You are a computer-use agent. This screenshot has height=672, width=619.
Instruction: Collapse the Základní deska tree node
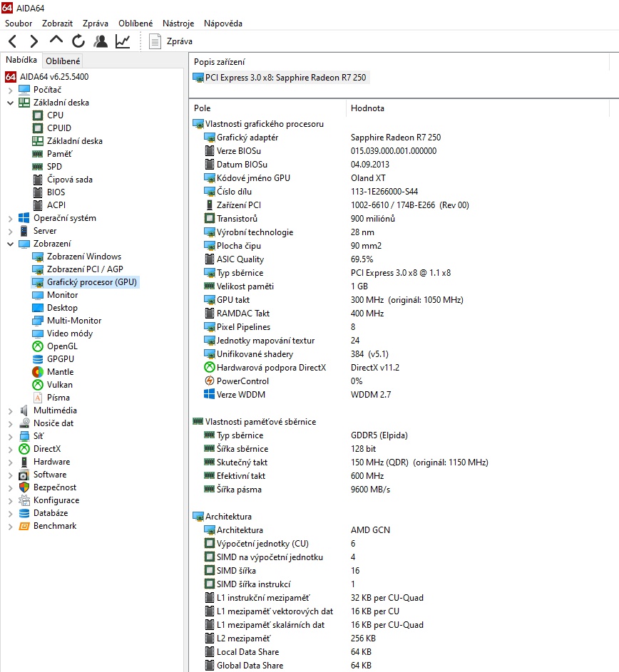[10, 103]
